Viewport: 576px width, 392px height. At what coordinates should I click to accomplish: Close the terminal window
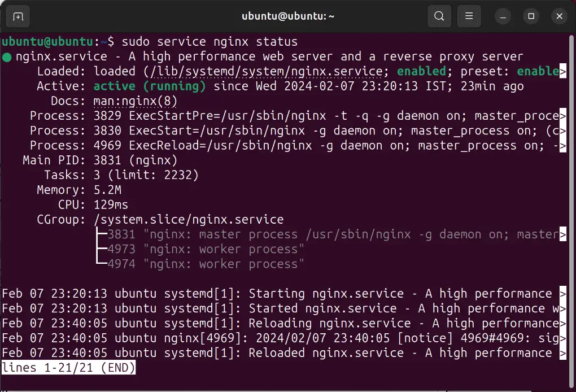[559, 16]
